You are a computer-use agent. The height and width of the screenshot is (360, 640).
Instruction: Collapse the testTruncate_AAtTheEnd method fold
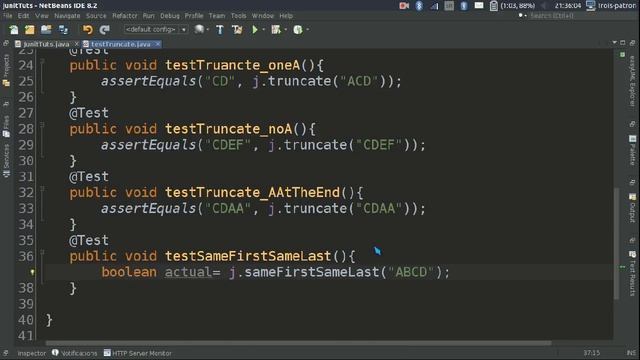point(42,189)
